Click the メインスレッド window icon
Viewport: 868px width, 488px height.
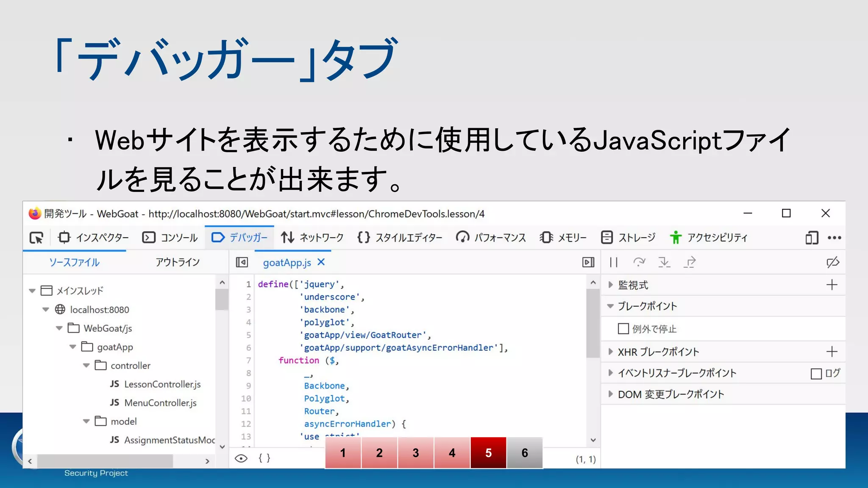tap(46, 291)
